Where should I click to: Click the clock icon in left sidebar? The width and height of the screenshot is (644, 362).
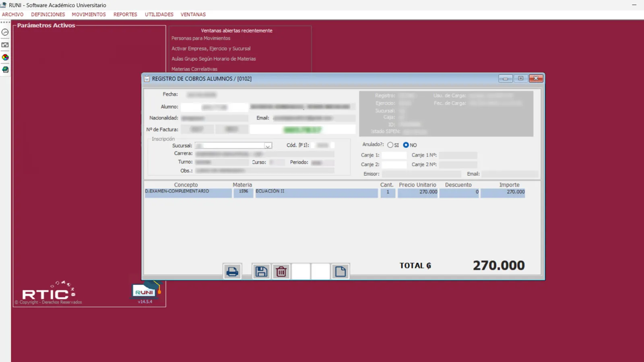pos(5,32)
